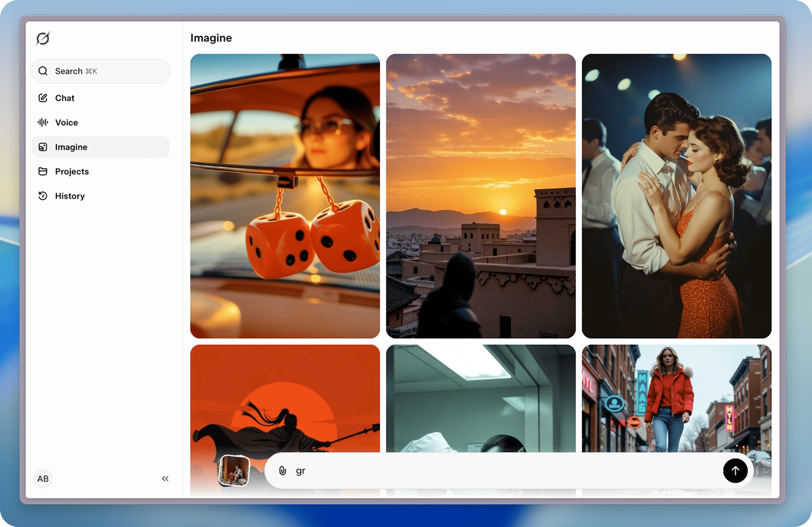Viewport: 812px width, 527px height.
Task: Open the AB account avatar menu
Action: pyautogui.click(x=43, y=478)
